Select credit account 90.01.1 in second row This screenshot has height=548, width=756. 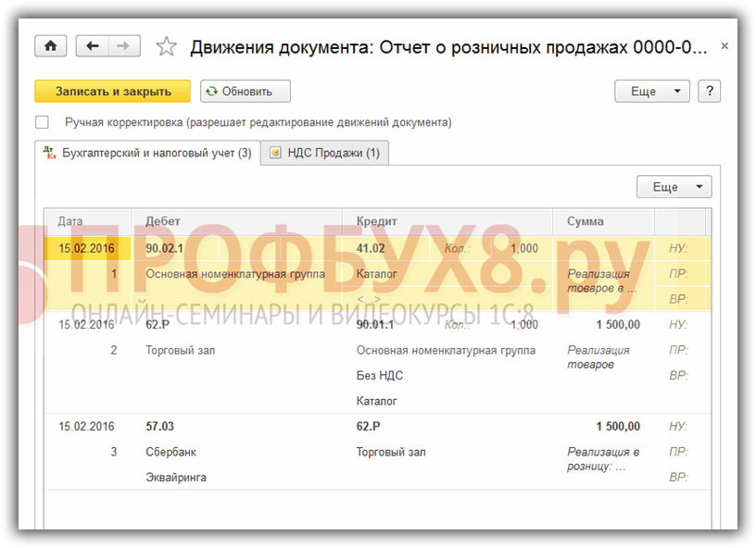click(x=377, y=325)
